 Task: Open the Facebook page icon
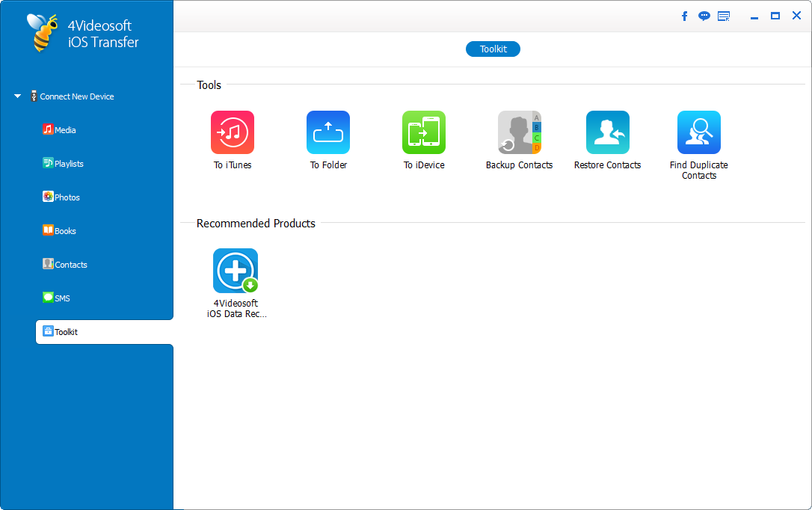coord(684,16)
